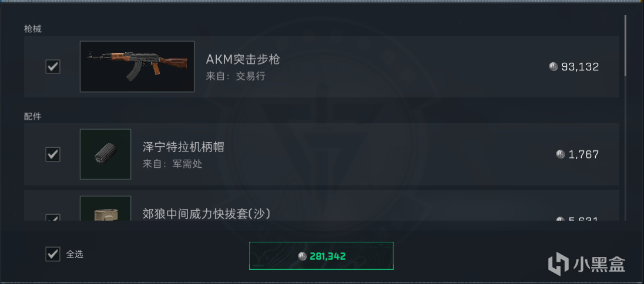Click the 93,132 price of the AKM

tap(580, 66)
